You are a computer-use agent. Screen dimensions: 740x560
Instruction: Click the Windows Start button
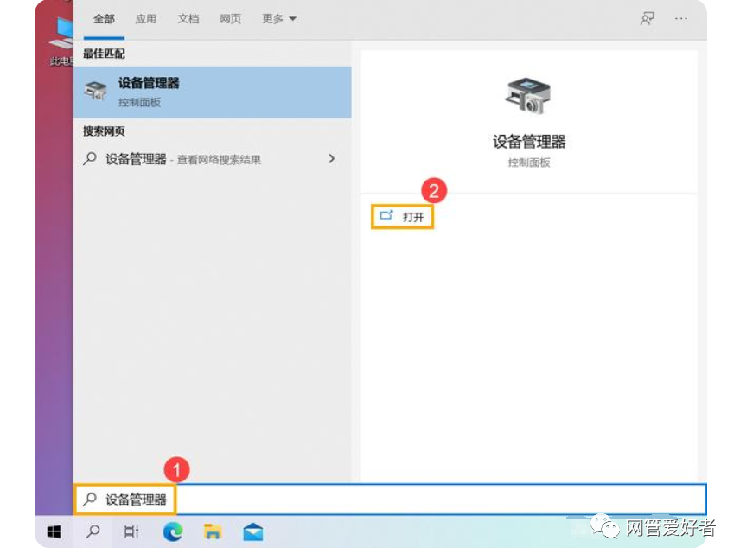point(54,532)
